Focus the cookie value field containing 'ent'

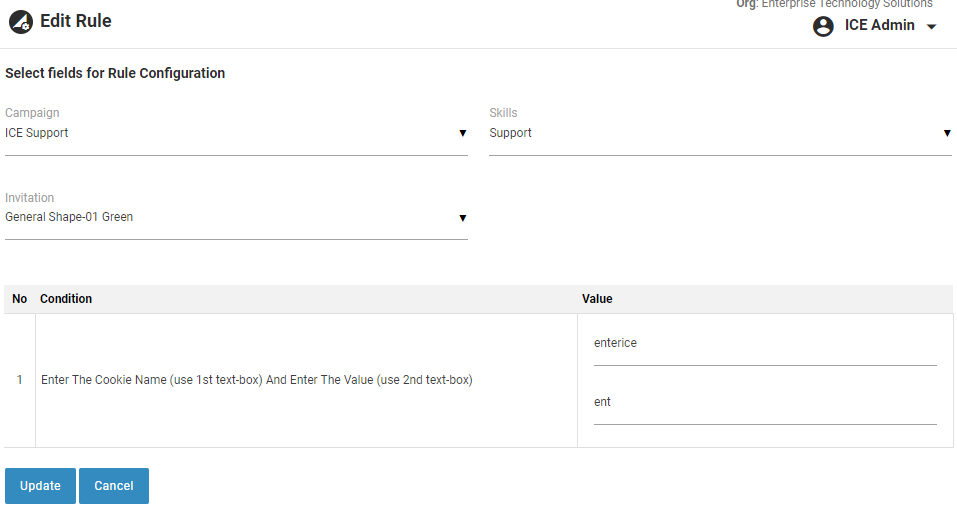click(x=764, y=403)
